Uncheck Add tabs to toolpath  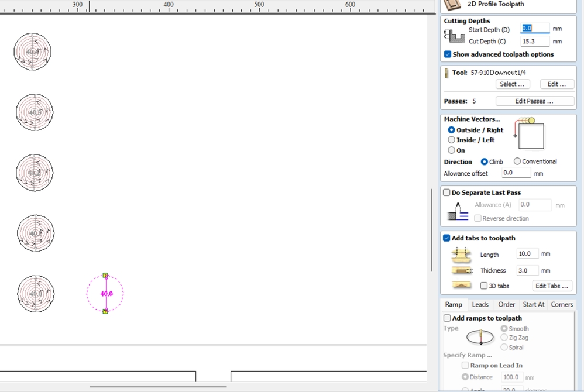tap(446, 238)
